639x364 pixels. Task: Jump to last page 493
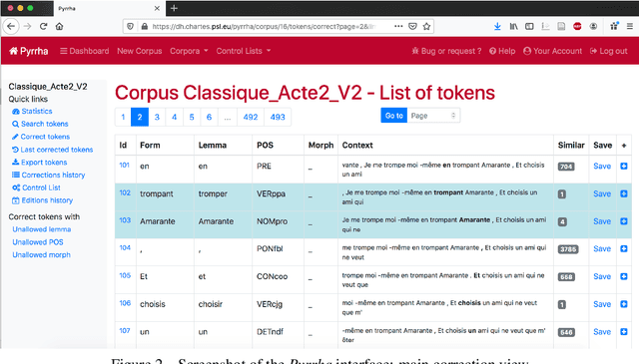pyautogui.click(x=278, y=117)
